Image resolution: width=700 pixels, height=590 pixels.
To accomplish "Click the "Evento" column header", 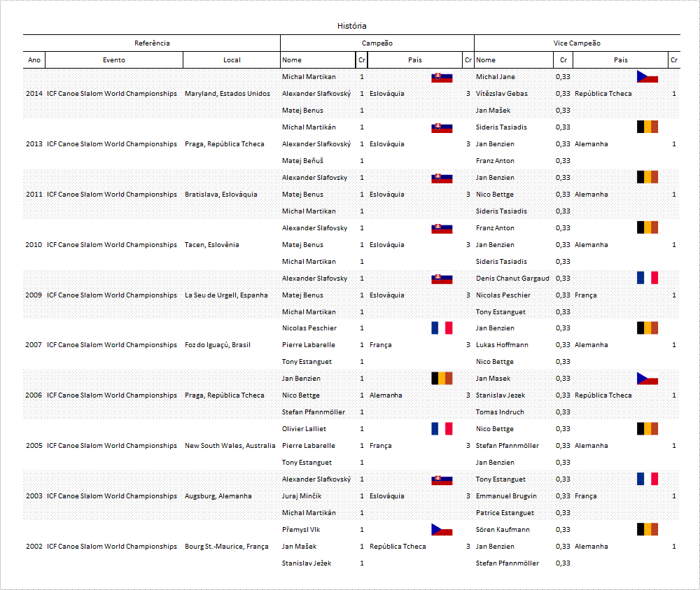I will tap(114, 60).
